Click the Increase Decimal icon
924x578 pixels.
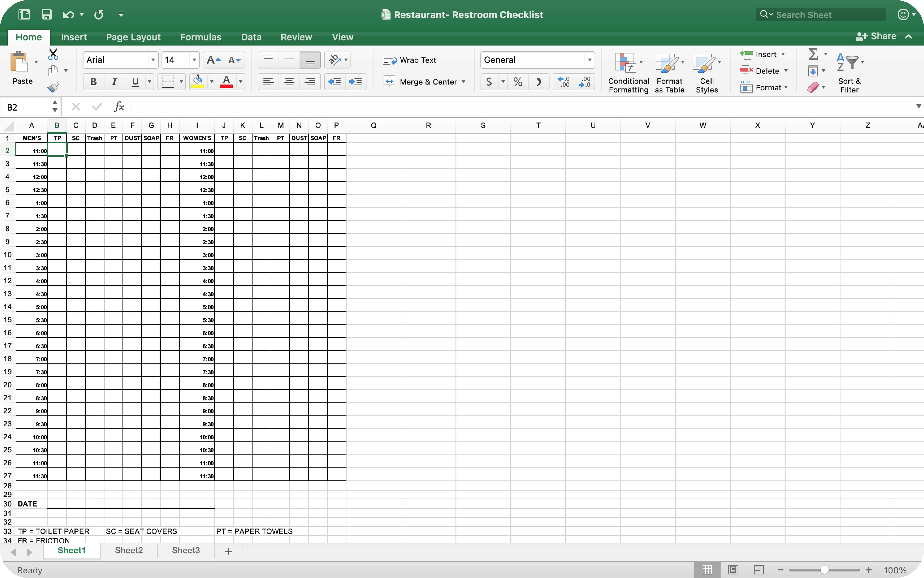tap(564, 82)
